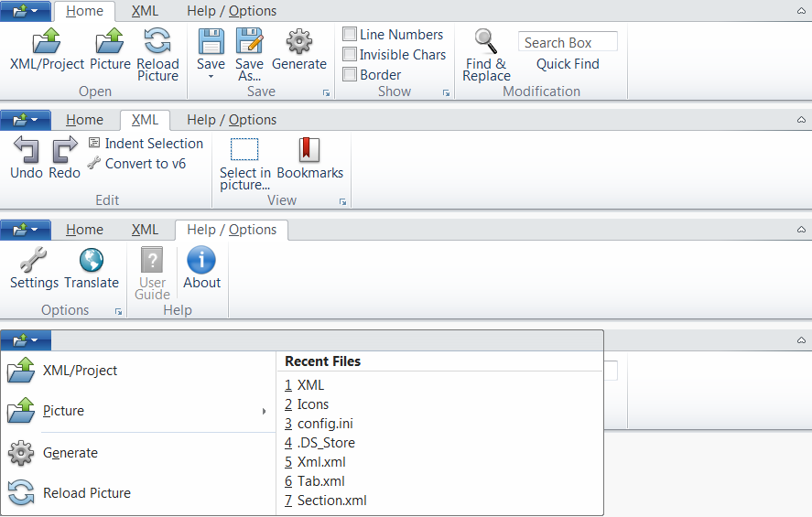
Task: Open the Bookmarks tool
Action: point(309,151)
